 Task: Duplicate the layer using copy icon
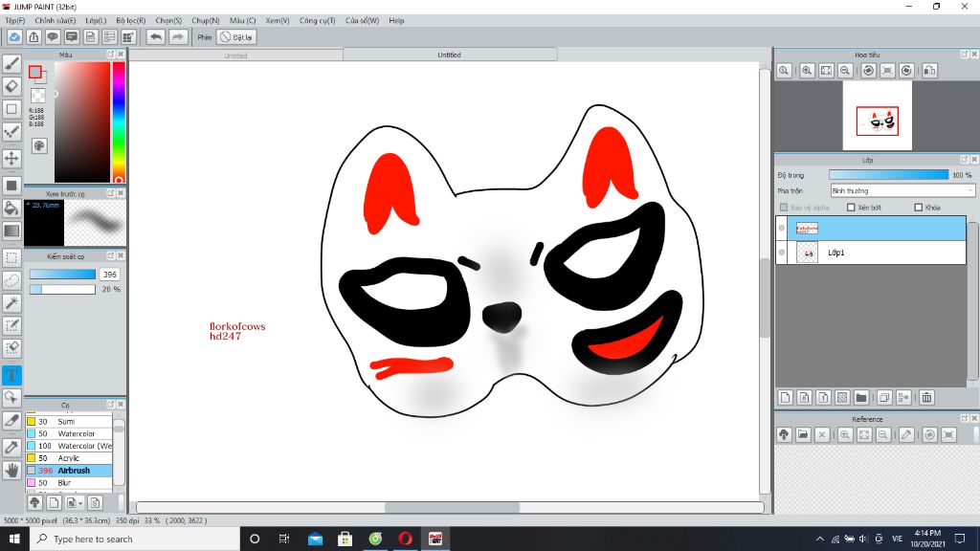[884, 397]
